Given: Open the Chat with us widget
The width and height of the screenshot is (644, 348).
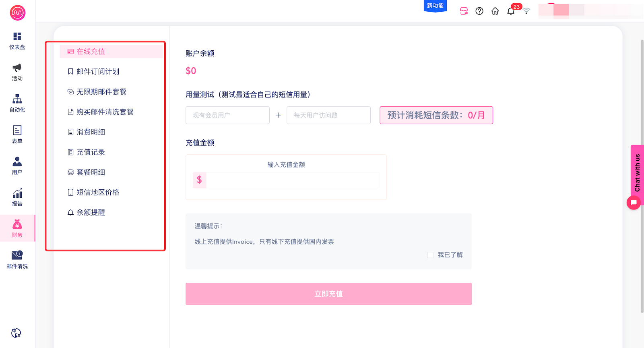Looking at the screenshot, I should click(637, 173).
